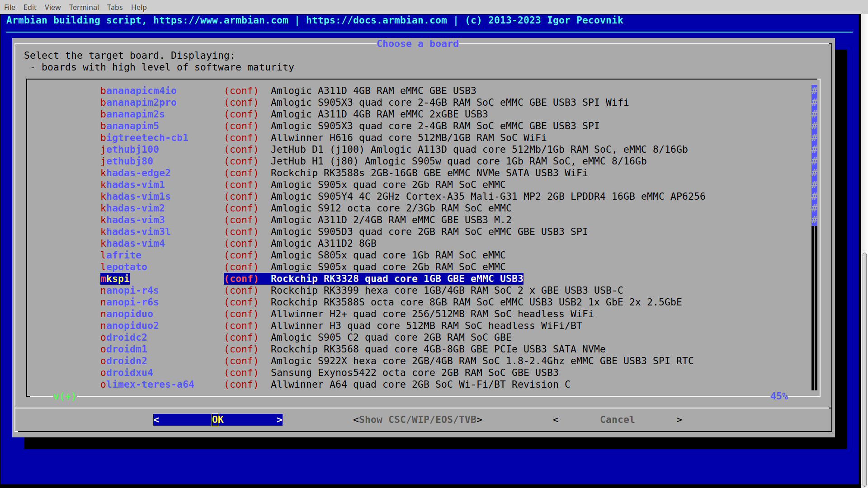Viewport: 868px width, 488px height.
Task: Open the Terminal menu
Action: pos(84,7)
